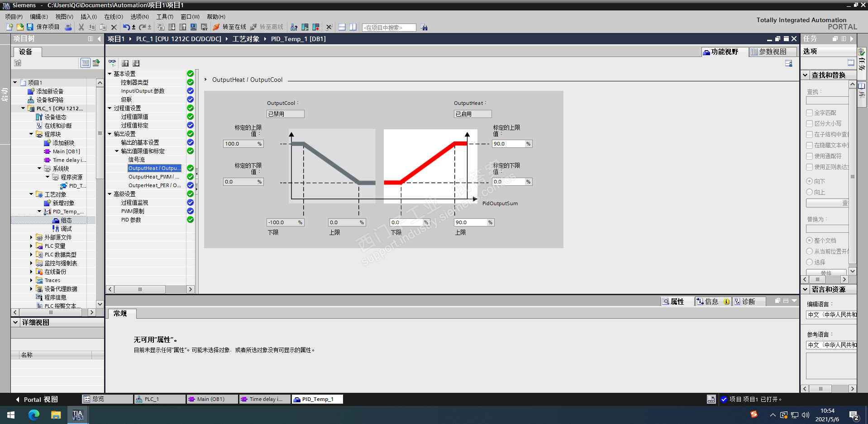Collapse the 高级设置 section
The height and width of the screenshot is (424, 868).
110,194
